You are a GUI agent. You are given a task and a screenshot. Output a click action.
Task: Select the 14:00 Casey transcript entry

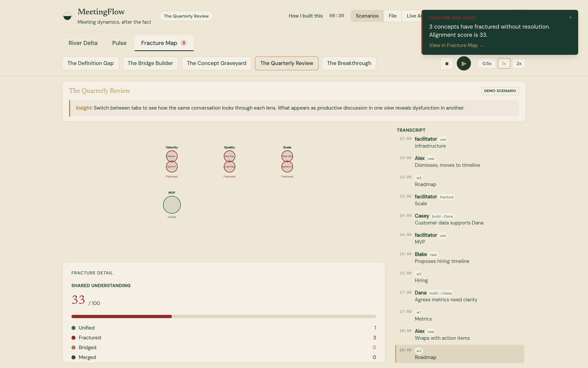pos(460,219)
